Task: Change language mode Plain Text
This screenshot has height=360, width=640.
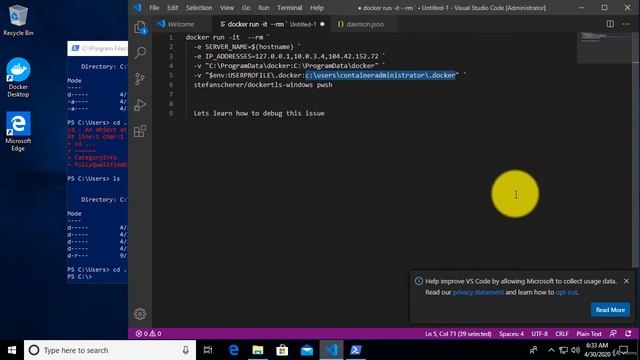Action: (x=589, y=333)
